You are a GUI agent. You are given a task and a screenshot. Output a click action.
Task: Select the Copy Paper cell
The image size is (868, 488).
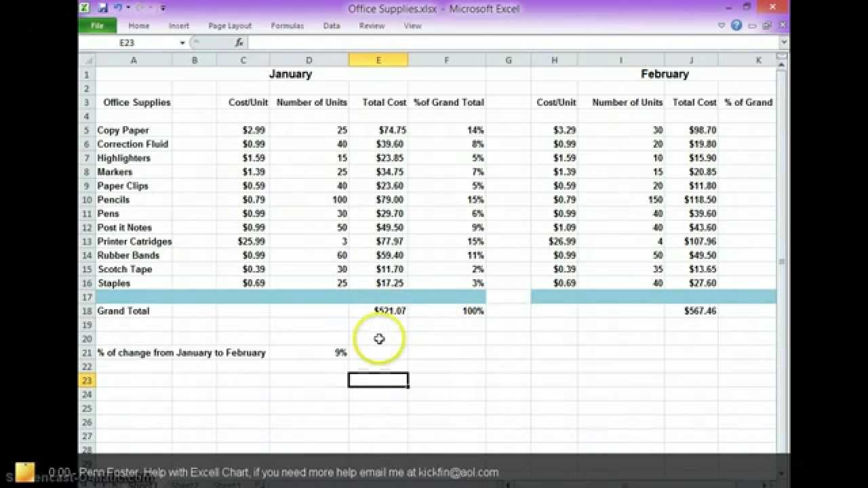point(134,130)
